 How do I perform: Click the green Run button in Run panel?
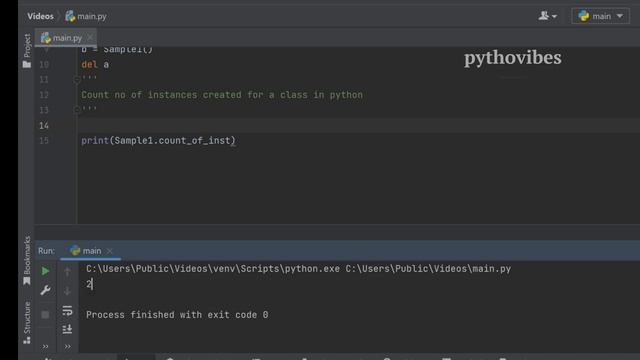pos(45,271)
